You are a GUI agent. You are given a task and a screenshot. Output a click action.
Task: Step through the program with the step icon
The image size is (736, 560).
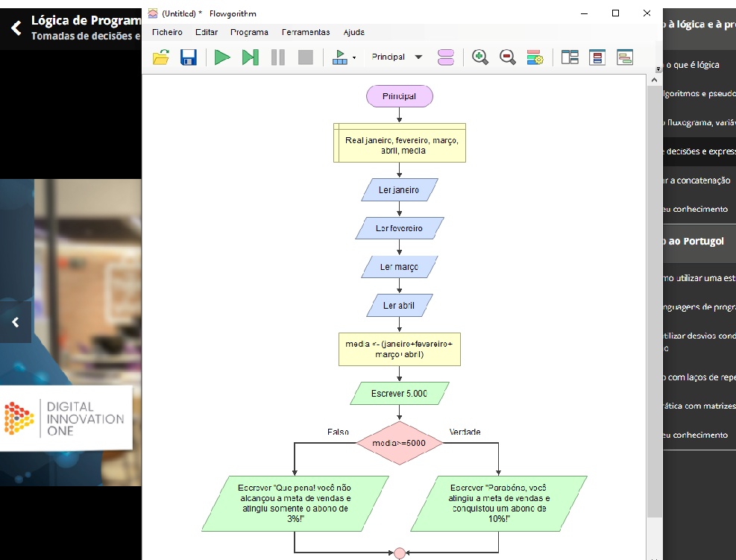[251, 57]
